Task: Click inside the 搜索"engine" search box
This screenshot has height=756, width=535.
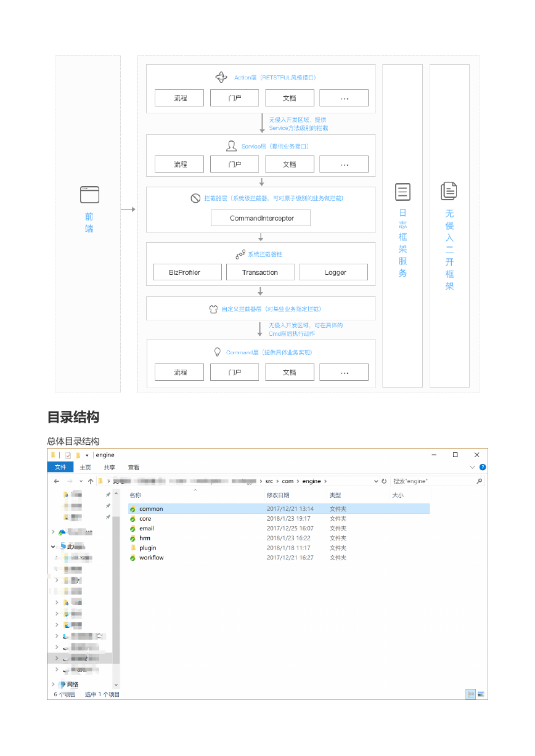Action: click(x=438, y=481)
